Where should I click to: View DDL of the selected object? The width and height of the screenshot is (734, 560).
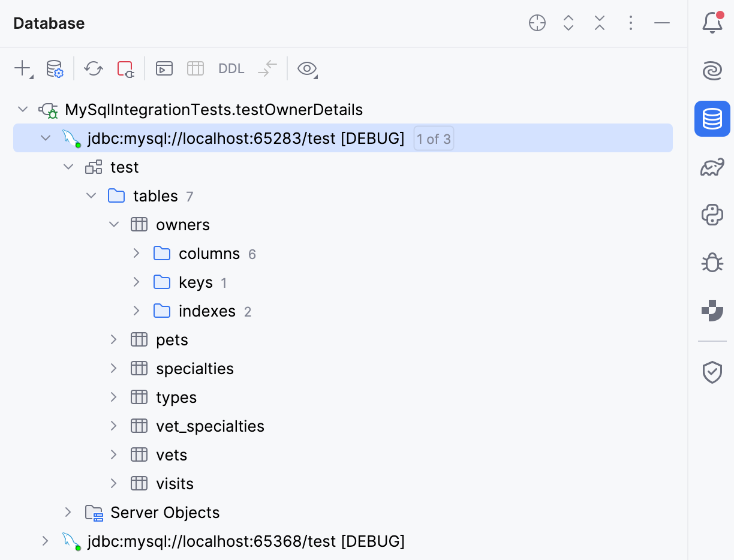(231, 68)
